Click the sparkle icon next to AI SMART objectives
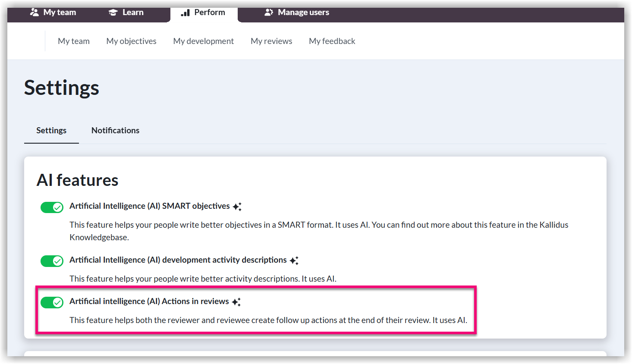 [237, 206]
